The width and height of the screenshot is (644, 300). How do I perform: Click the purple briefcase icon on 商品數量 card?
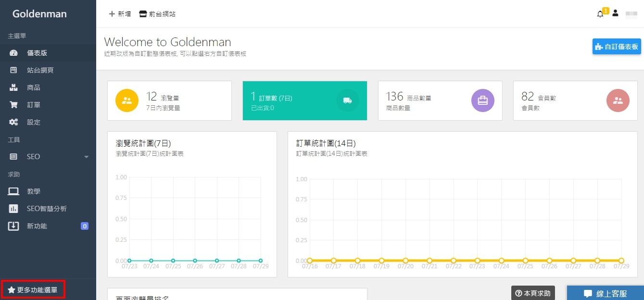[483, 100]
